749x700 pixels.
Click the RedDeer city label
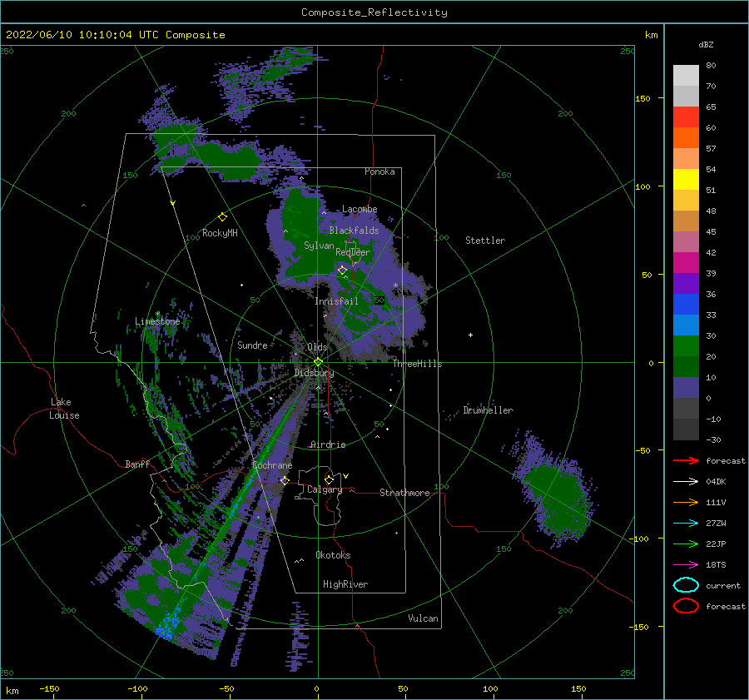coord(353,252)
